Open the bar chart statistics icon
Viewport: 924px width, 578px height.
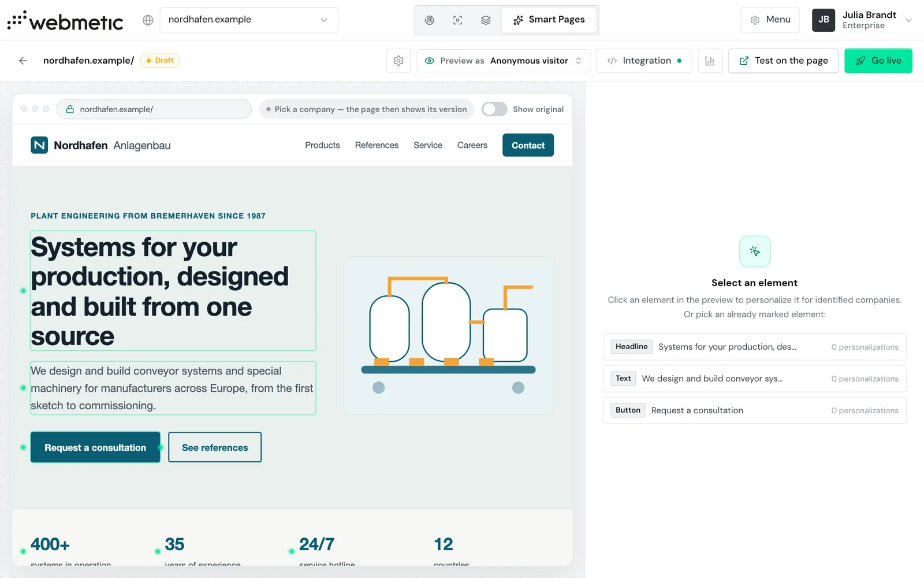click(x=710, y=61)
